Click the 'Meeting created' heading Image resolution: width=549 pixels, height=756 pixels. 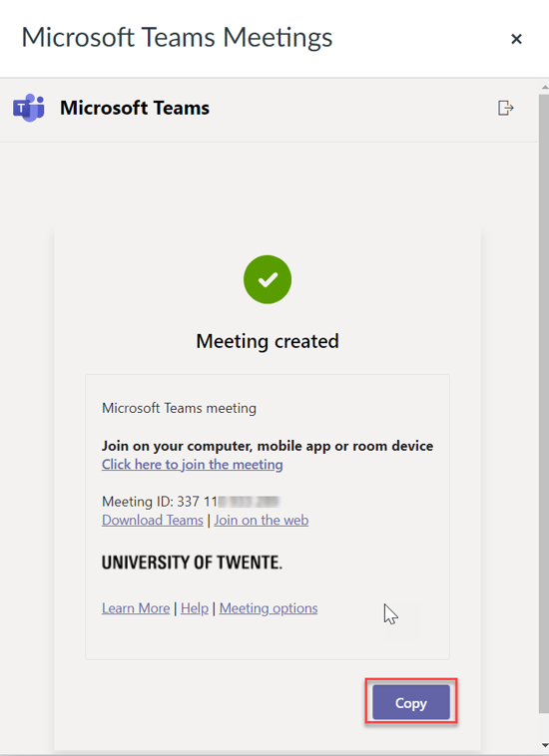(x=268, y=341)
